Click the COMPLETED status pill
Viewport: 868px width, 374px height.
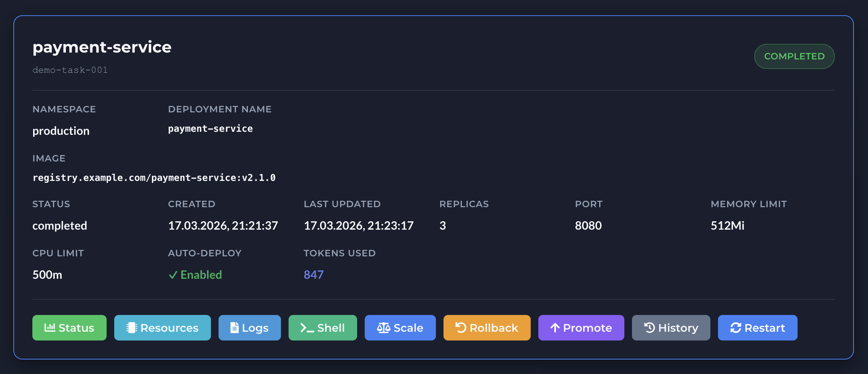[x=794, y=56]
